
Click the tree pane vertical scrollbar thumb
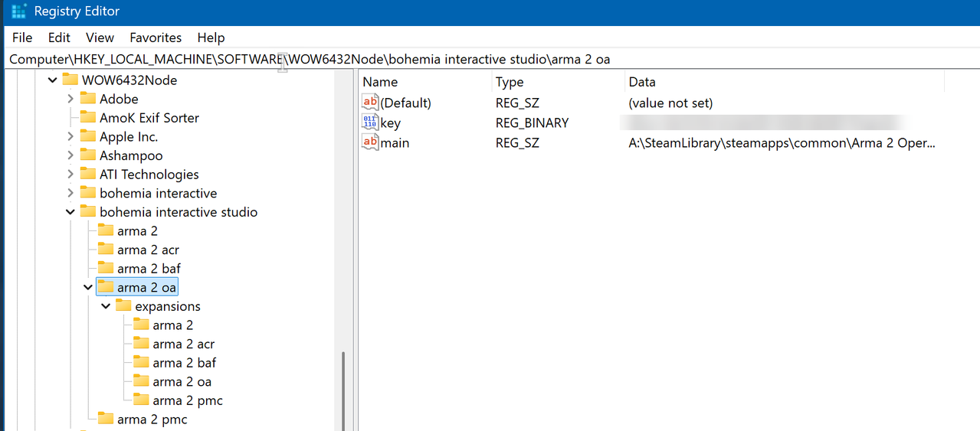coord(343,390)
